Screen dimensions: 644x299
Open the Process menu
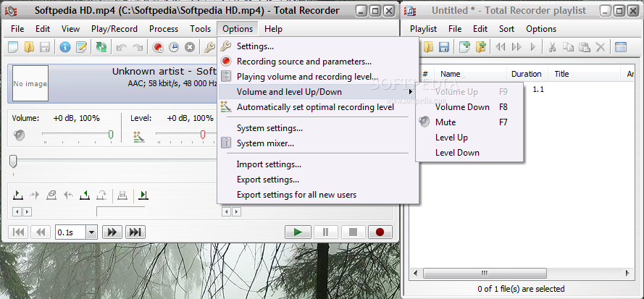(x=164, y=29)
